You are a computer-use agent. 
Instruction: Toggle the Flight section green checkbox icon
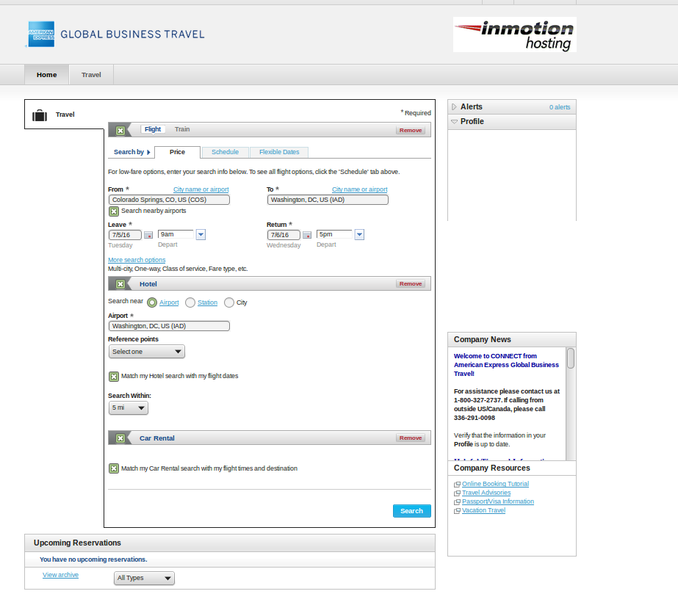(x=120, y=130)
